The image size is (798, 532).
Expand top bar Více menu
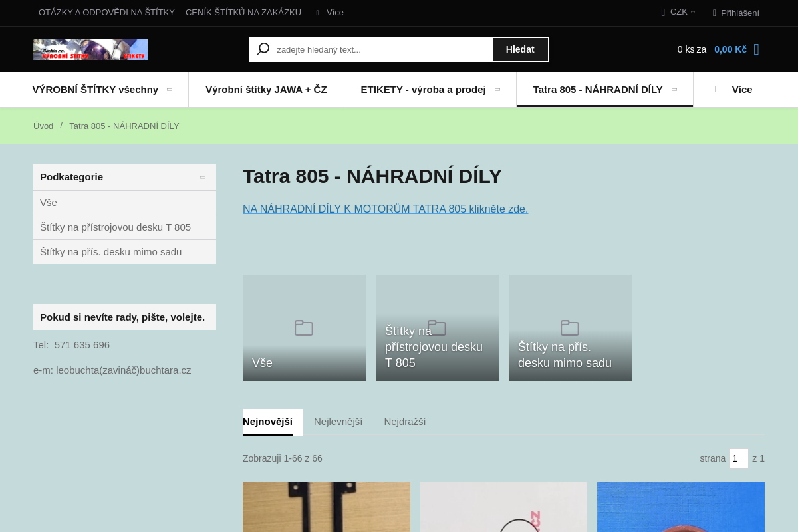pos(330,12)
